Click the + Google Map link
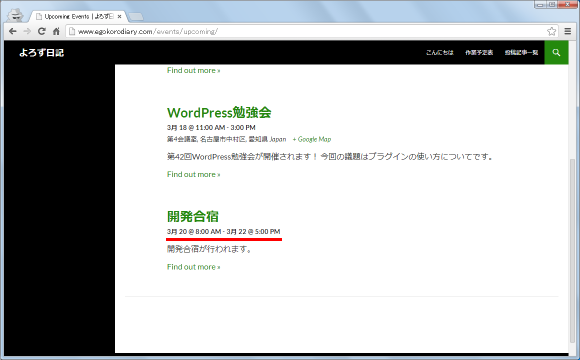This screenshot has height=360, width=580. [312, 139]
